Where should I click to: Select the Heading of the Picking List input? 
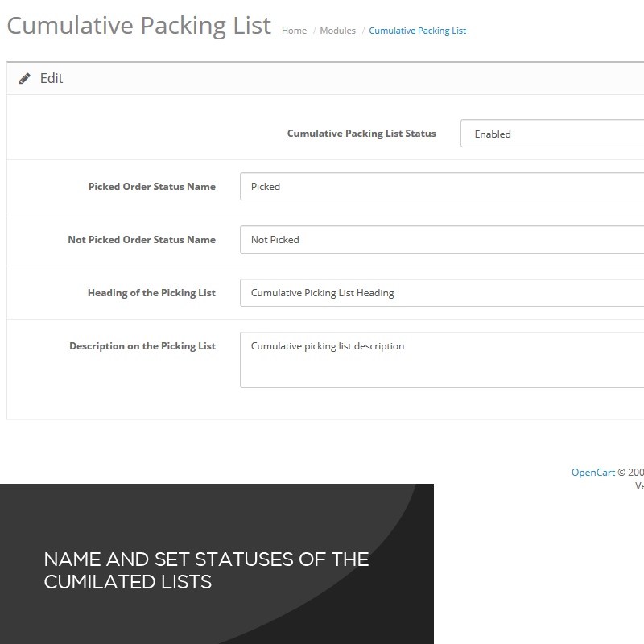442,293
